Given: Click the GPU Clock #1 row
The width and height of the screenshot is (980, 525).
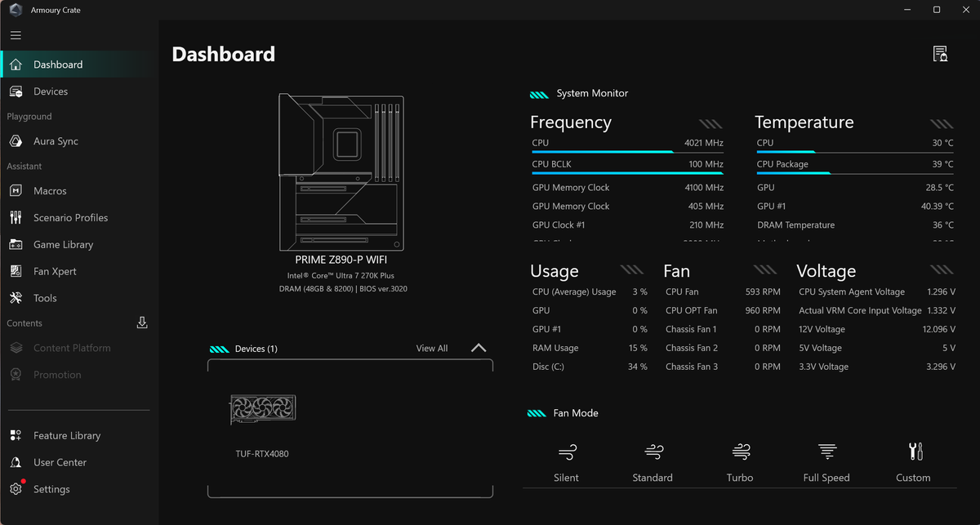Looking at the screenshot, I should click(628, 225).
